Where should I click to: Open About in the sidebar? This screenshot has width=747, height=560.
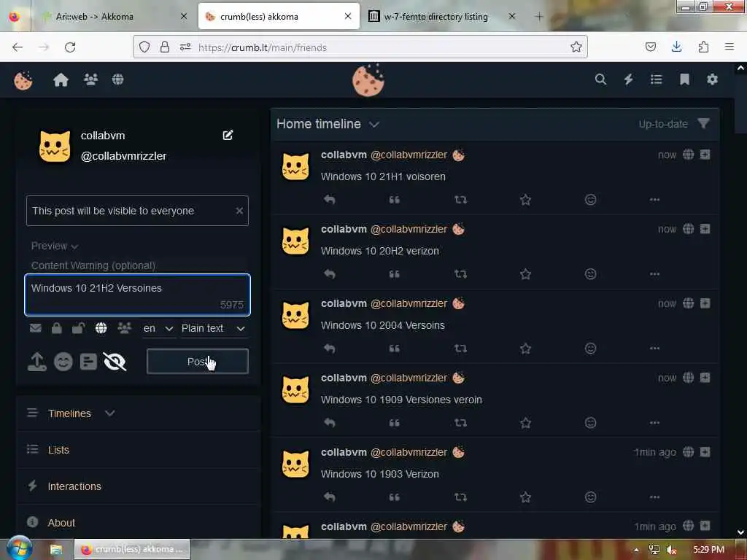(x=61, y=523)
